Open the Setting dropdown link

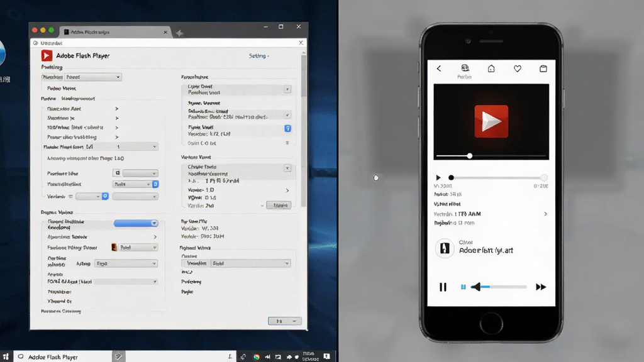(x=258, y=56)
